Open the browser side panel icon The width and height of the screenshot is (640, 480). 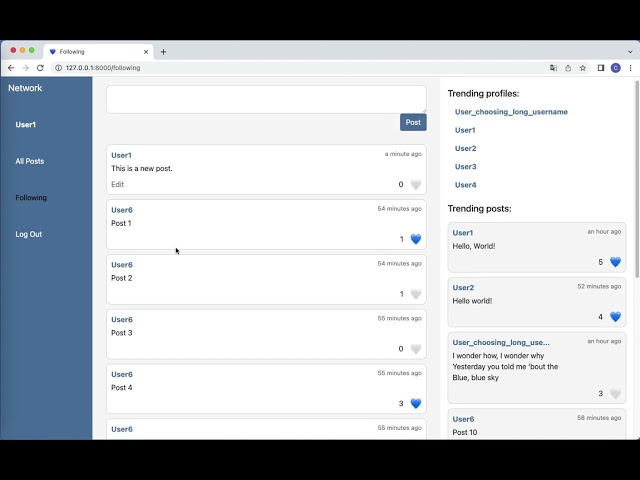pyautogui.click(x=601, y=68)
